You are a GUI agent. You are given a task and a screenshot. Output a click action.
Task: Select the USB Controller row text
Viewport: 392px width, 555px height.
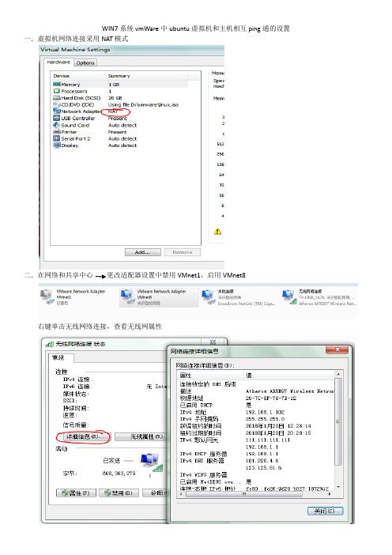77,119
